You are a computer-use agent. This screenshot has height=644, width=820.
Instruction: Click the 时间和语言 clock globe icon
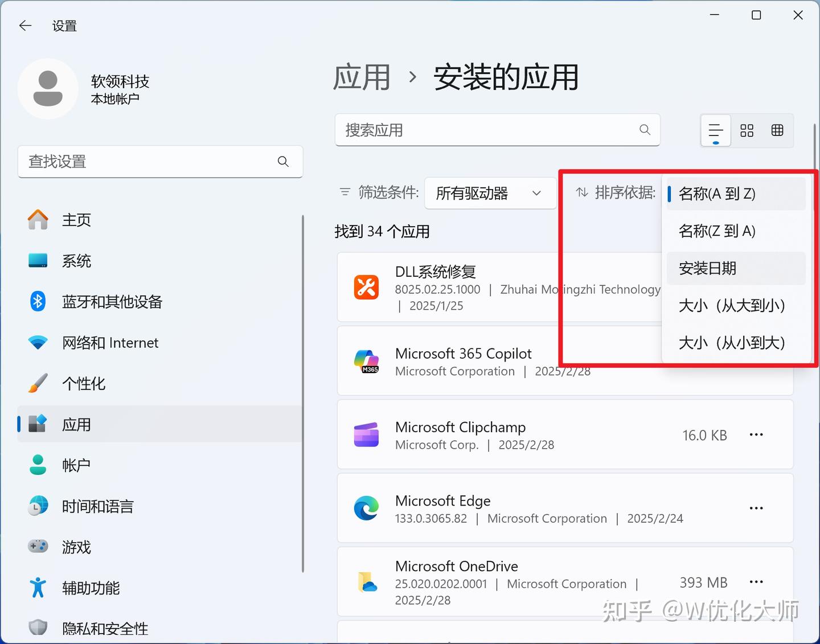[38, 506]
